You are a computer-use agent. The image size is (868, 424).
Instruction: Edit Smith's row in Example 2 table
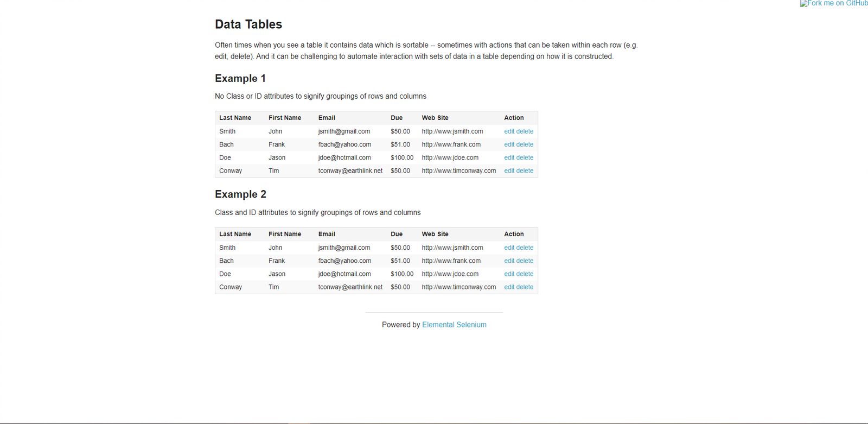point(509,248)
